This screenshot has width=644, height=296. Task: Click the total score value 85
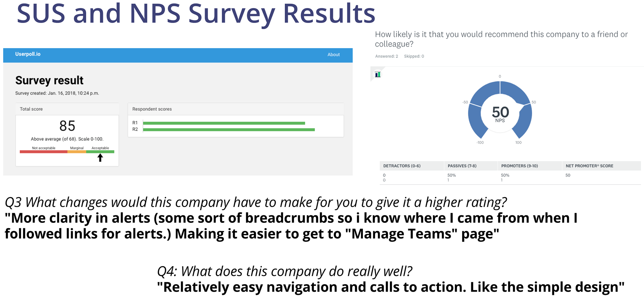[67, 126]
